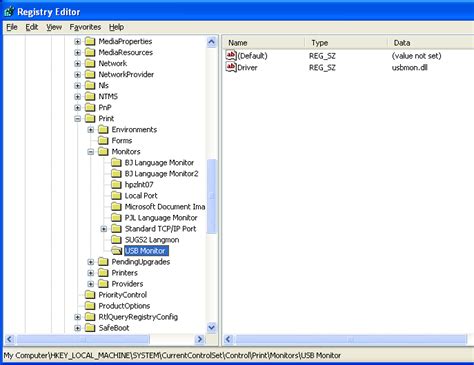Screen dimensions: 474x365
Task: Select the Driver value name
Action: tap(247, 68)
